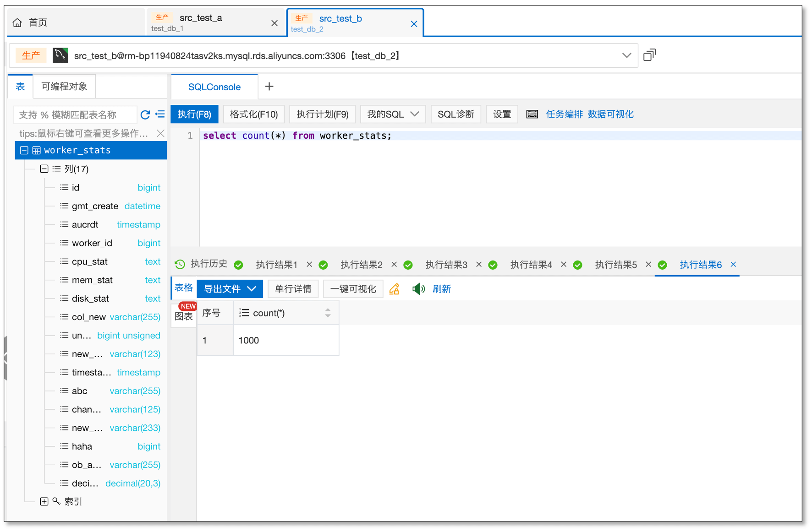Go to home via house icon
812x532 pixels.
click(x=17, y=22)
